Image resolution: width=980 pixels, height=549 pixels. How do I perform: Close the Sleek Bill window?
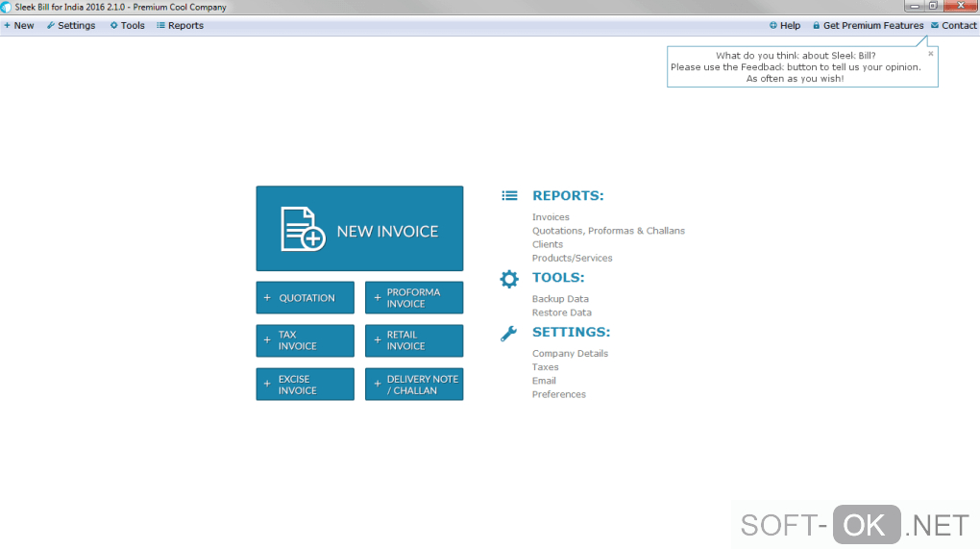point(961,6)
